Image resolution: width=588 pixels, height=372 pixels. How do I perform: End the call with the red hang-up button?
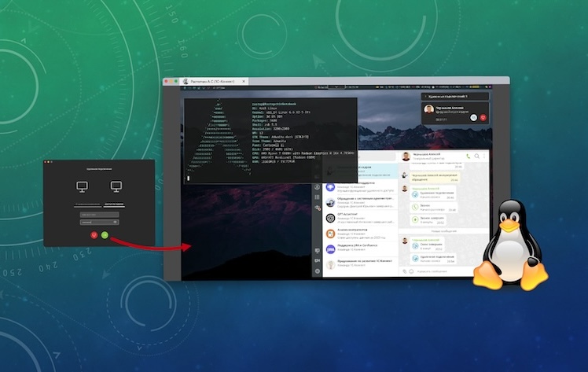(483, 117)
